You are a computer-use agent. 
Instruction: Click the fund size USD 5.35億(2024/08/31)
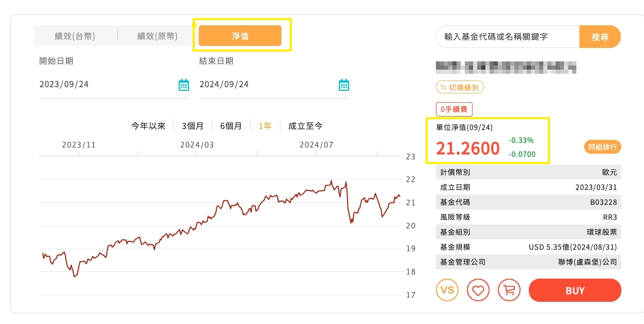(x=573, y=247)
